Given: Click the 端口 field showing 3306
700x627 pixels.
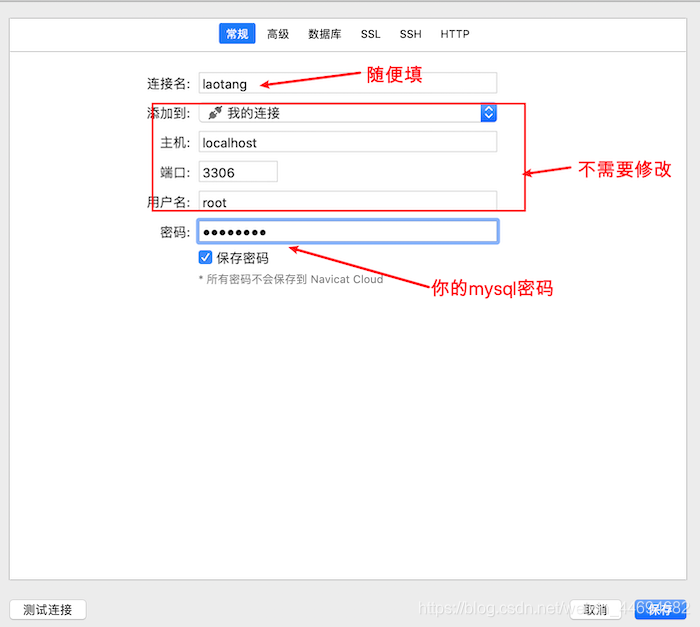Looking at the screenshot, I should point(238,172).
